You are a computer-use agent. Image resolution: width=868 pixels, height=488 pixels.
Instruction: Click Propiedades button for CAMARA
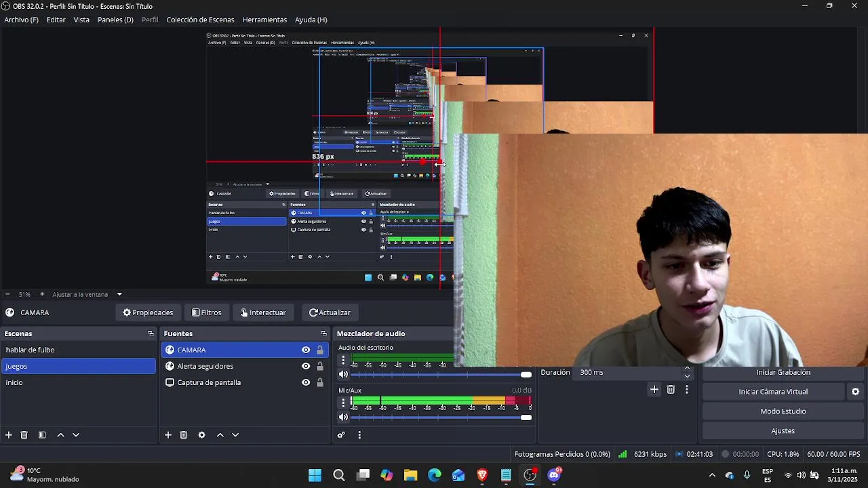(148, 312)
